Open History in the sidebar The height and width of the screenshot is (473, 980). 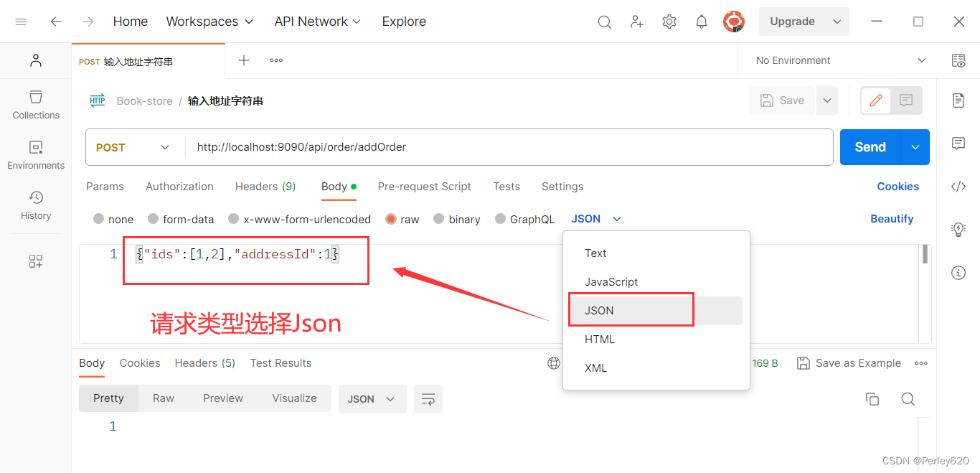(x=36, y=205)
